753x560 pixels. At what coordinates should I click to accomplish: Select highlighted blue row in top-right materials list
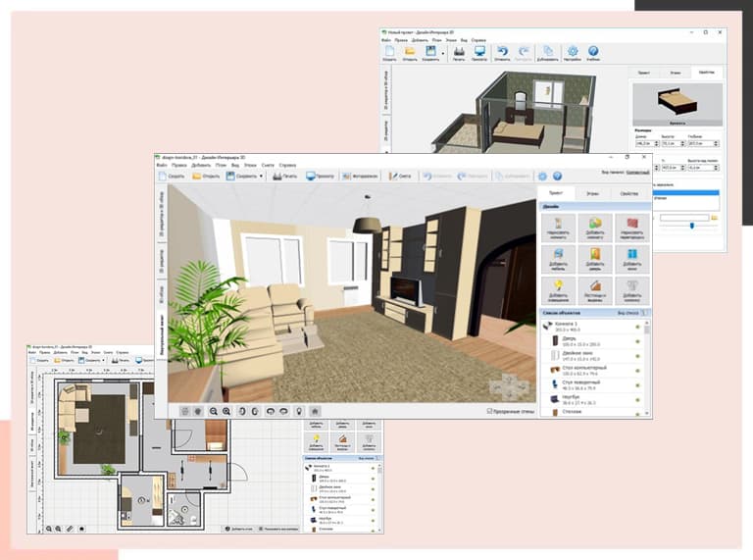[685, 192]
